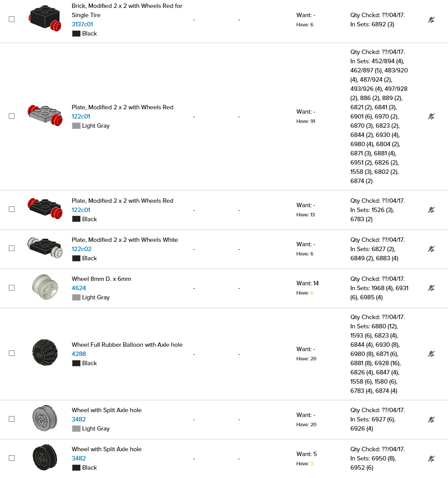Follow the 4624 part number link

click(x=79, y=288)
